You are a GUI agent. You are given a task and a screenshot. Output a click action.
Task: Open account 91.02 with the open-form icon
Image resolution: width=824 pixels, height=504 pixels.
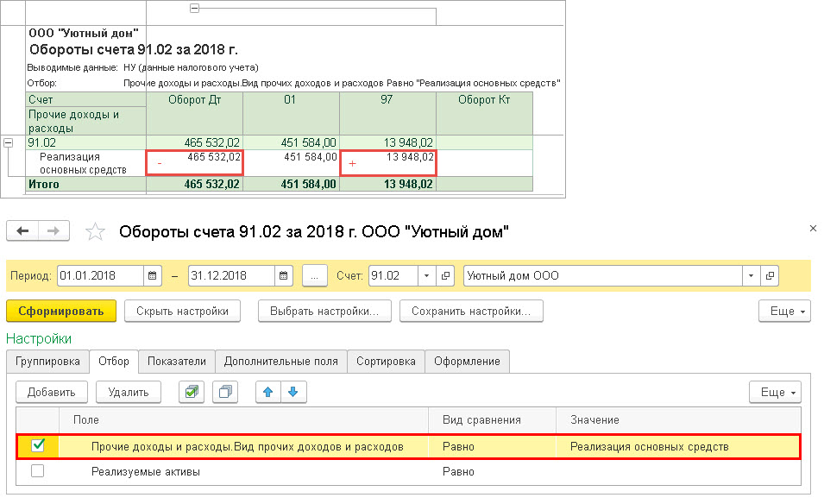[x=445, y=275]
